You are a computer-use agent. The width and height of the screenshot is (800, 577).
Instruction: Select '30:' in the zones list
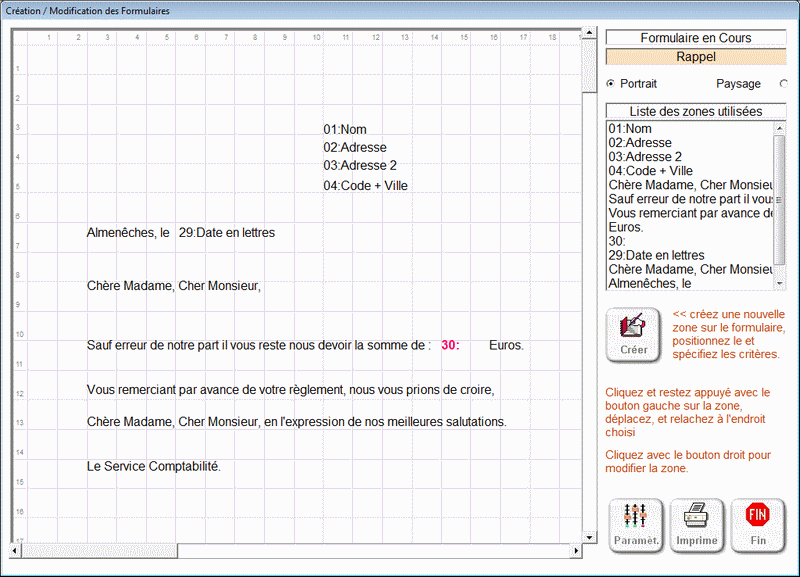pos(690,241)
